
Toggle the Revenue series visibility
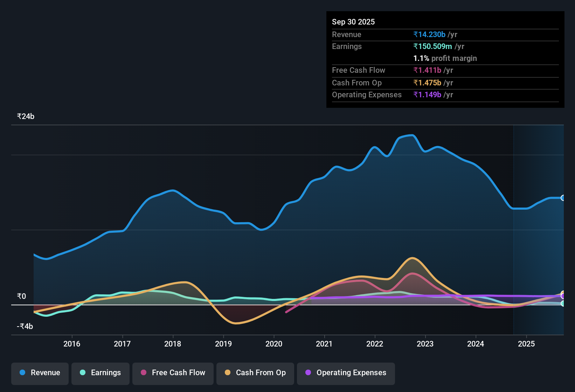click(40, 373)
